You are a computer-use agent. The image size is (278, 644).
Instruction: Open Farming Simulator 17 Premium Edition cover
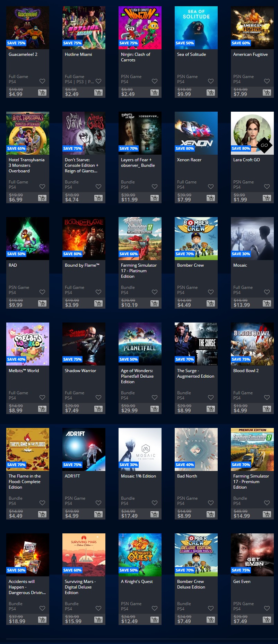[252, 449]
